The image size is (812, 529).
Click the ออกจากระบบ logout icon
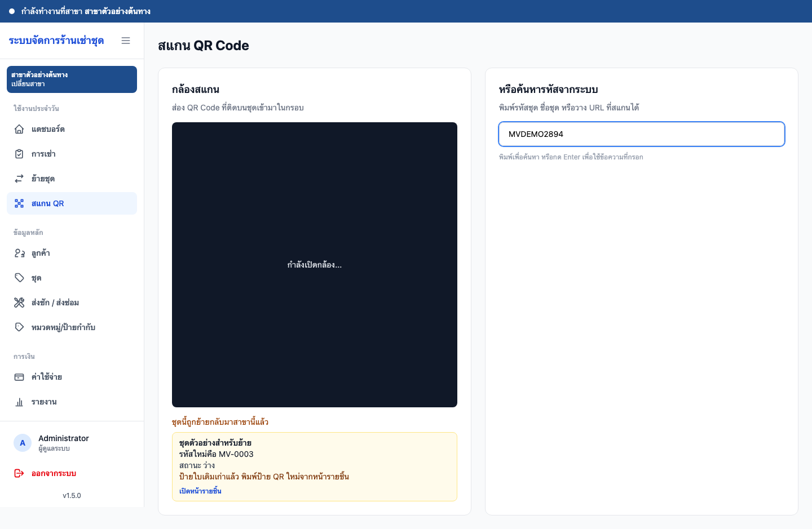[19, 473]
